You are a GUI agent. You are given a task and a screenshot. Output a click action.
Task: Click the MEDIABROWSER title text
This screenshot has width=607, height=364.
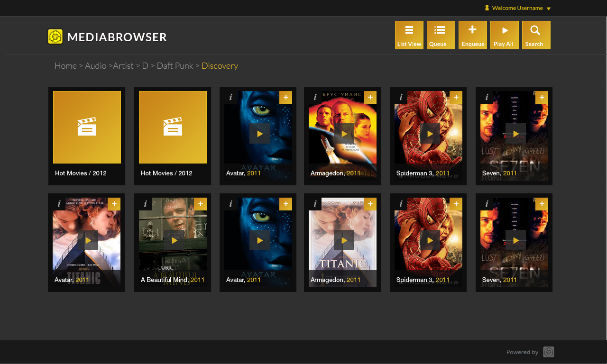117,37
